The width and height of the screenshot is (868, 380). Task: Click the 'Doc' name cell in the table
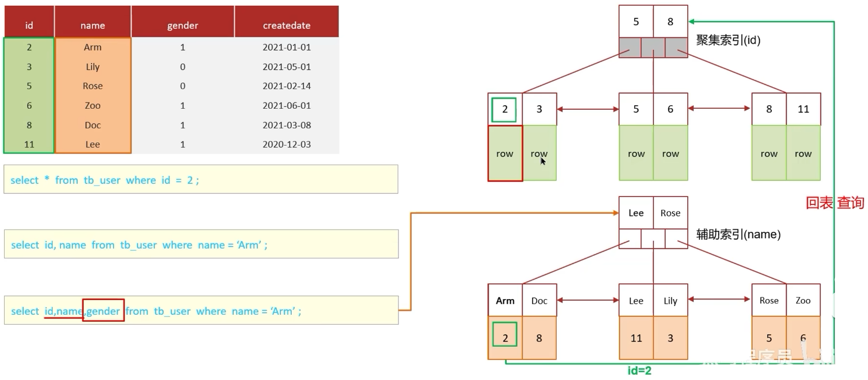[x=93, y=125]
